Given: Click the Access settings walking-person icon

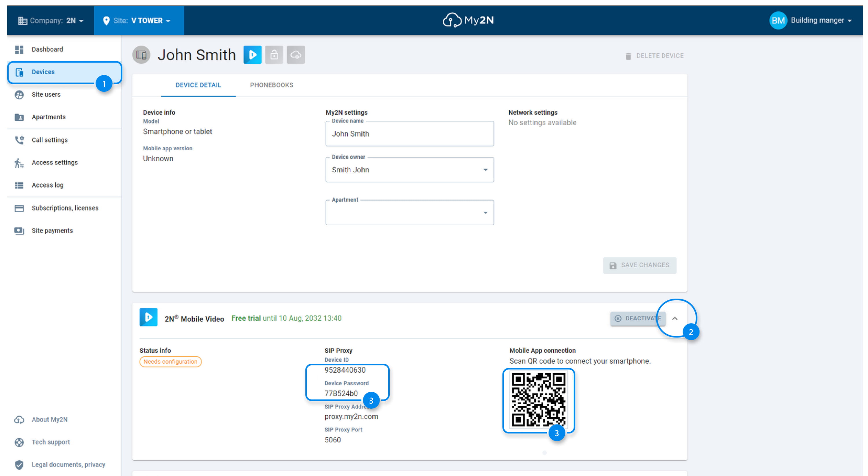Looking at the screenshot, I should [x=19, y=163].
